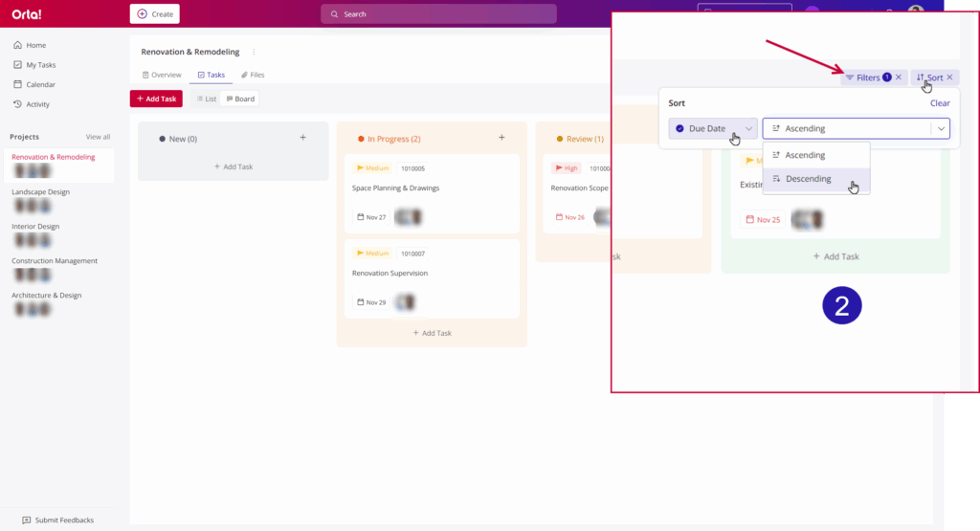The height and width of the screenshot is (531, 980).
Task: Open the Home sidebar item
Action: click(35, 45)
